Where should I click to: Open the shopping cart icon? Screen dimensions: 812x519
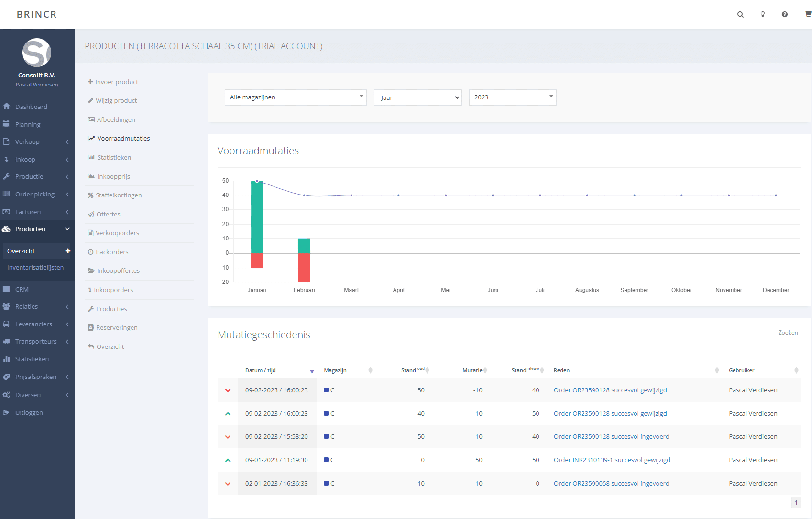pos(808,14)
